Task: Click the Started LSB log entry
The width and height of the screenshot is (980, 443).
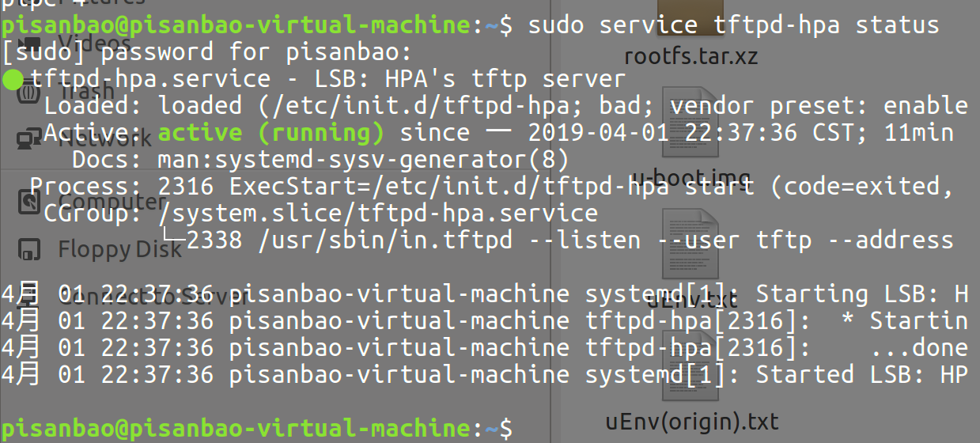Action: (484, 375)
